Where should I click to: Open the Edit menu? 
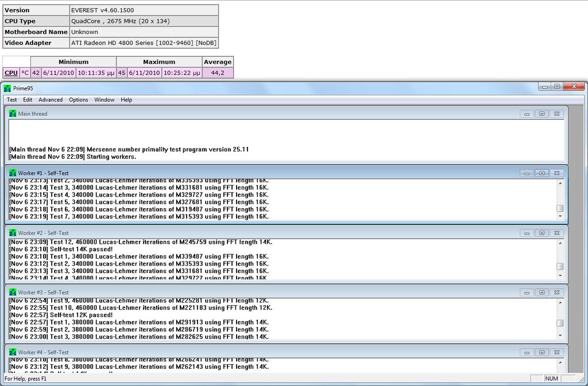(28, 100)
